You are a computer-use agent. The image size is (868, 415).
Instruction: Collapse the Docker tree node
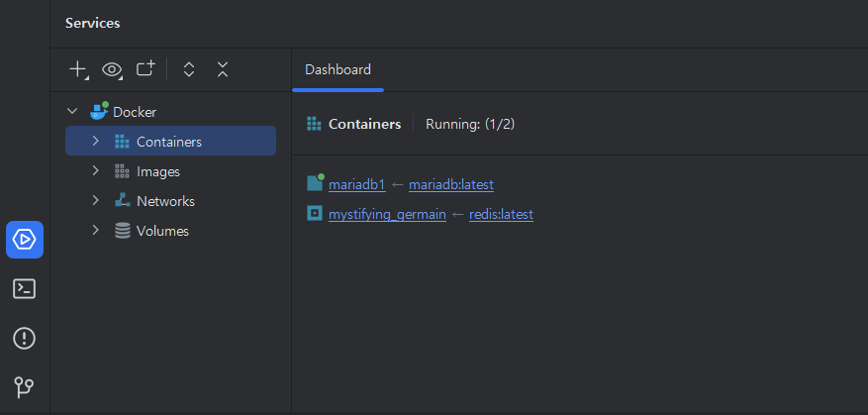72,111
